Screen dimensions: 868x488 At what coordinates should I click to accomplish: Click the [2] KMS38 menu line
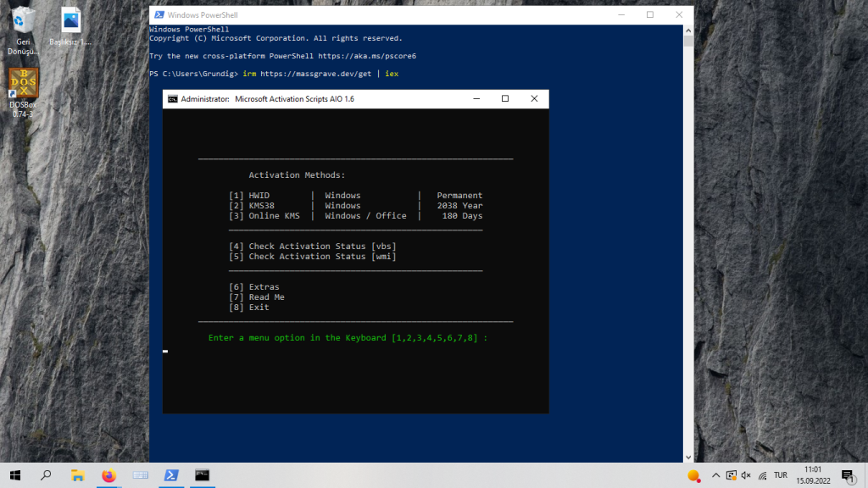coord(355,205)
